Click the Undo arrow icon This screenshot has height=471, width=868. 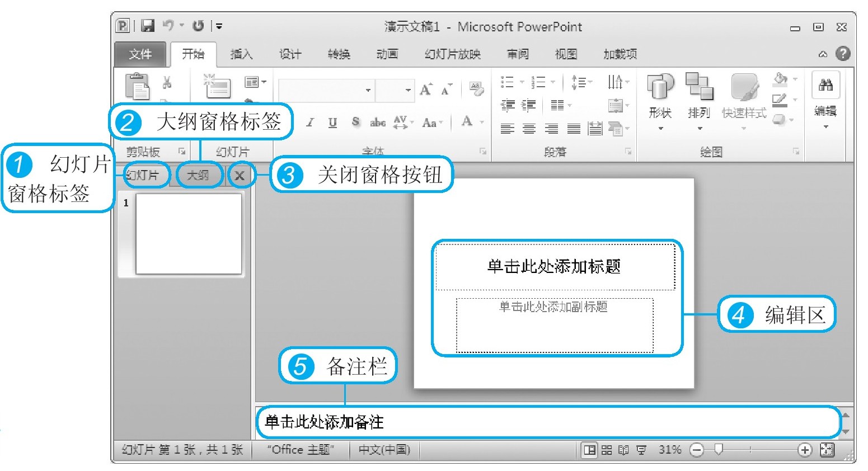coord(168,25)
